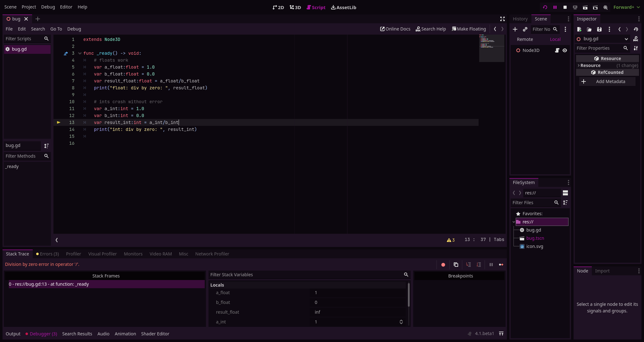Switch Scene debugging to Remote view
Viewport: 644px width, 342px height.
[525, 39]
